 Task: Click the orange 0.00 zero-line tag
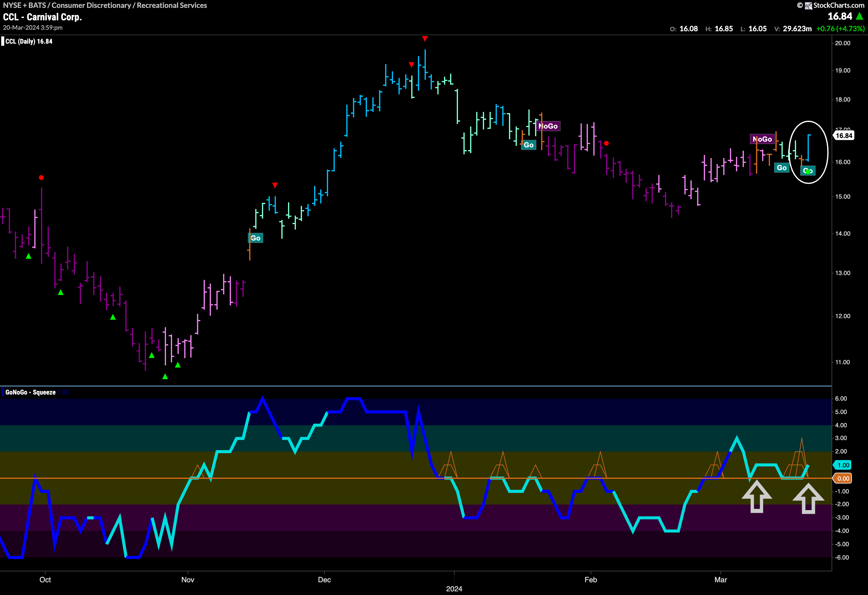tap(843, 479)
